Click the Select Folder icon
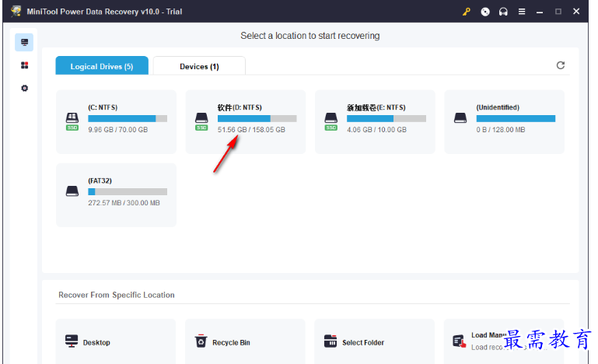The height and width of the screenshot is (364, 598). tap(330, 341)
